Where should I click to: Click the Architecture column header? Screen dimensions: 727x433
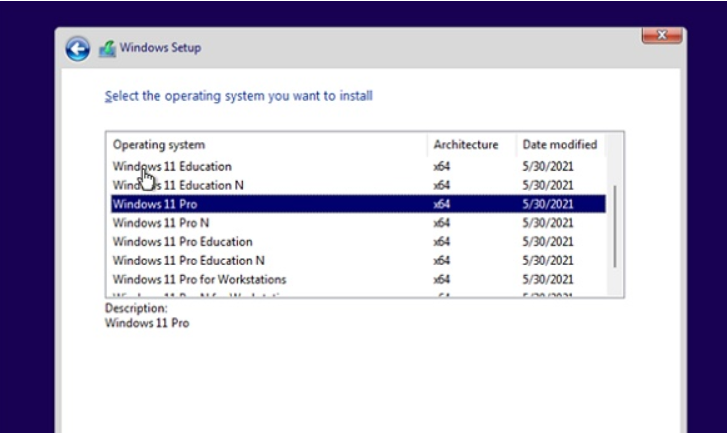click(x=465, y=145)
